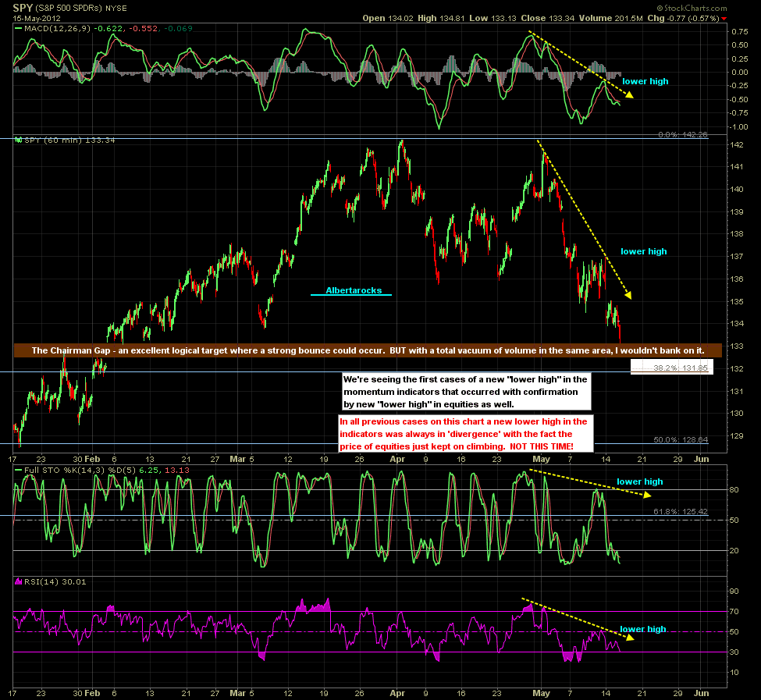Click the Close 133.34 value
The image size is (761, 700).
point(547,19)
